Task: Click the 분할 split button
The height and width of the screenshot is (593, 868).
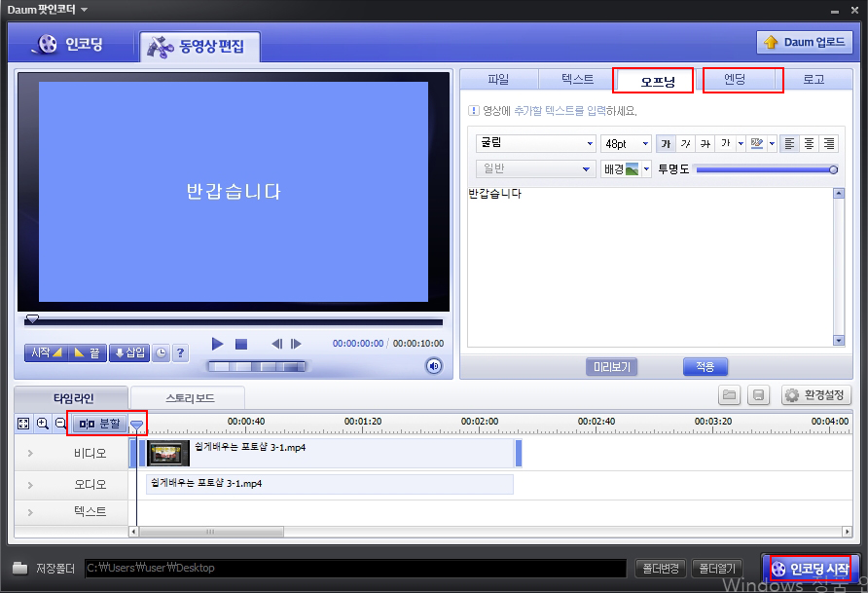Action: 100,425
